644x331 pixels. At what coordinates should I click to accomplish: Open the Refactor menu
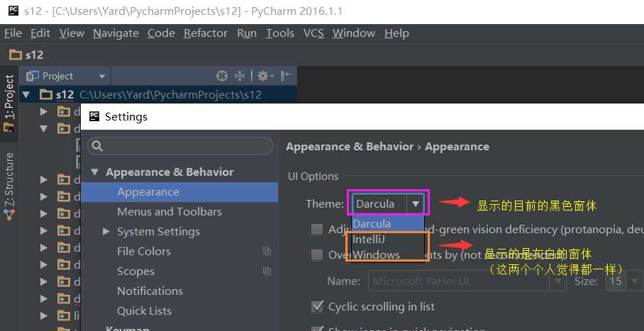tap(206, 33)
